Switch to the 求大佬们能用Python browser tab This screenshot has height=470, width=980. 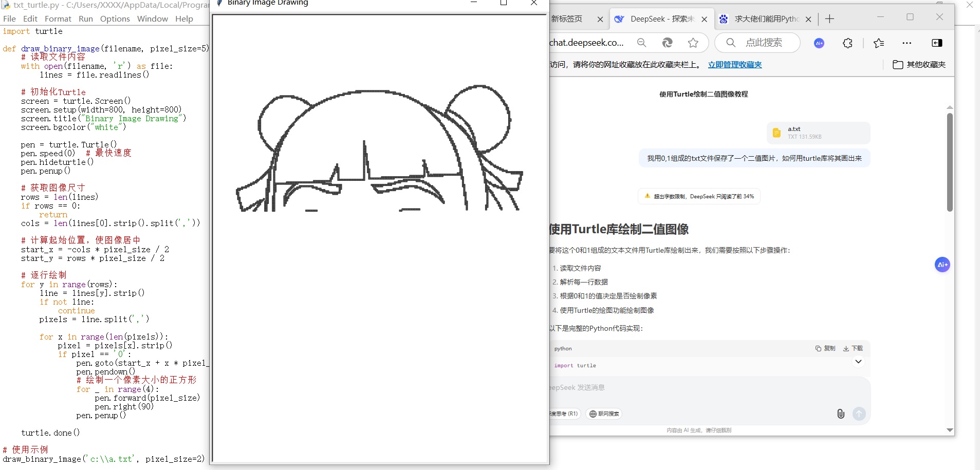(766, 19)
